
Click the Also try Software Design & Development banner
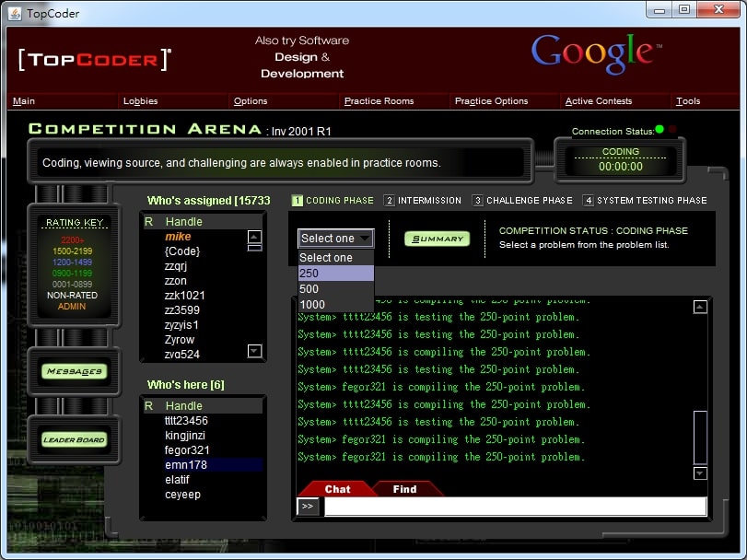click(x=302, y=57)
